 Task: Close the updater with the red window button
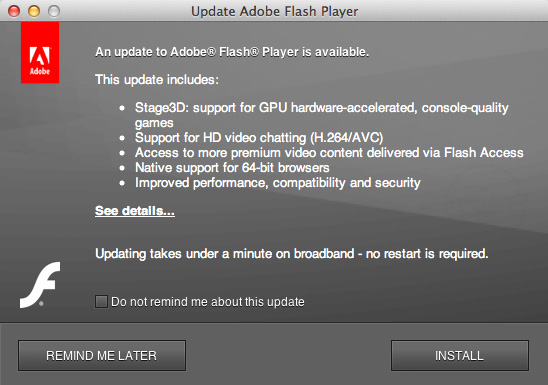click(14, 11)
